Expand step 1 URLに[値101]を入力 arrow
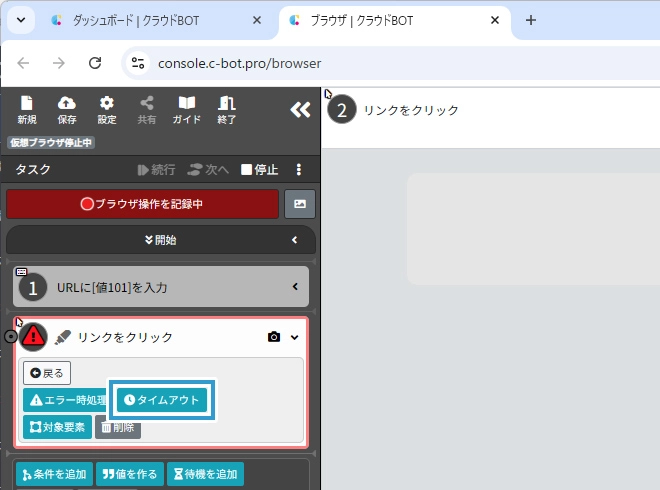This screenshot has height=490, width=660. 295,287
